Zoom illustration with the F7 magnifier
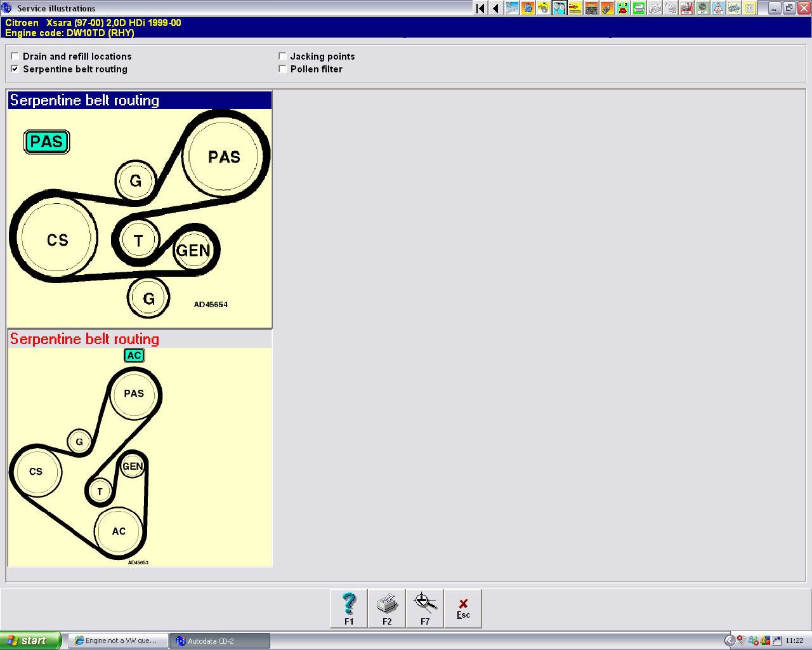 click(x=425, y=608)
